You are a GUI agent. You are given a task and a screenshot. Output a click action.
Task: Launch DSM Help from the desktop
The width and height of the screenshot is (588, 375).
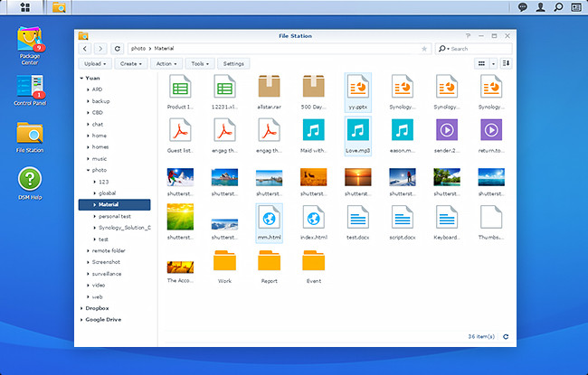[x=30, y=179]
